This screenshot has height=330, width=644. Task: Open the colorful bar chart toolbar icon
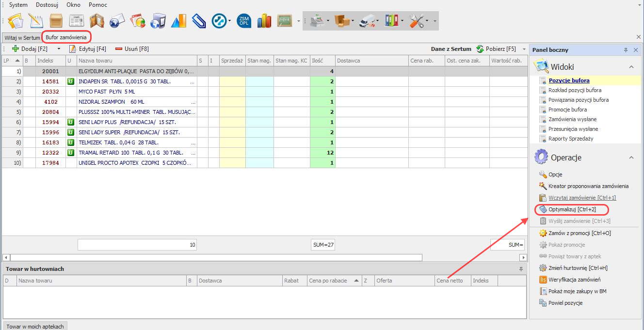264,21
